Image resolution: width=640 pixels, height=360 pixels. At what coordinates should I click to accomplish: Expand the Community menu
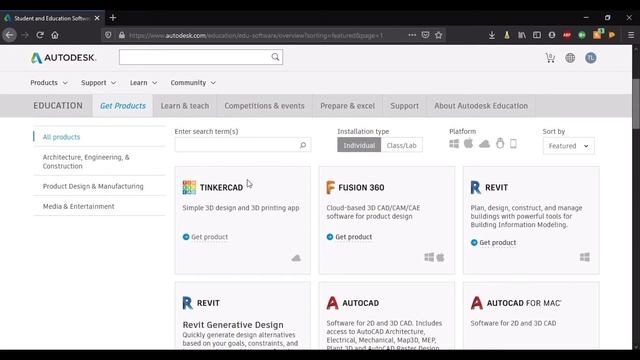tap(193, 83)
